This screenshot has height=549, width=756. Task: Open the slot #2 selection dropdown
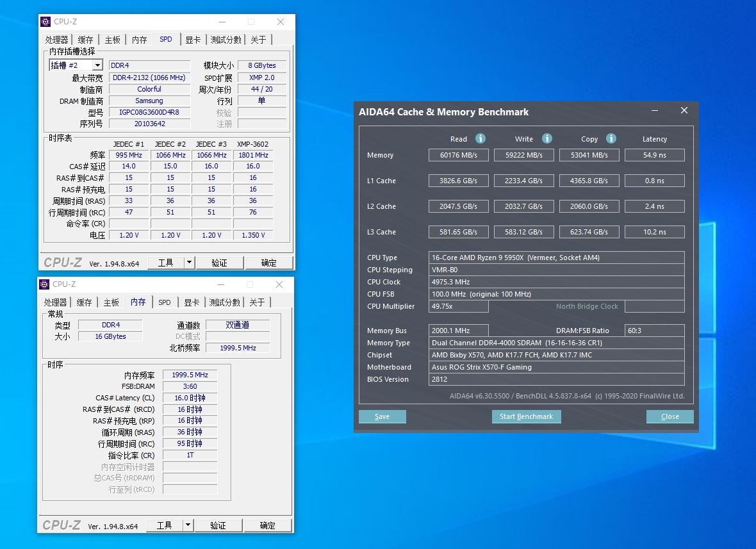(97, 65)
